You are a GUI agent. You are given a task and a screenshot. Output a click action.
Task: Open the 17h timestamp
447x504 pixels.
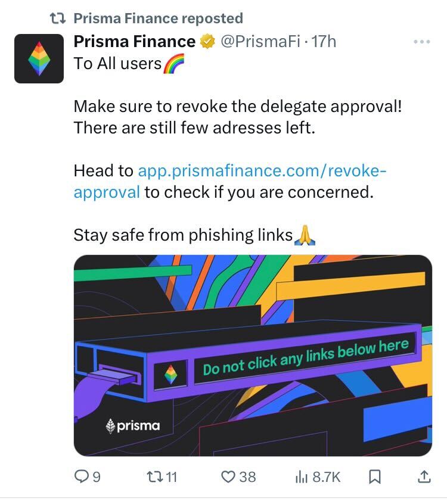coord(324,42)
